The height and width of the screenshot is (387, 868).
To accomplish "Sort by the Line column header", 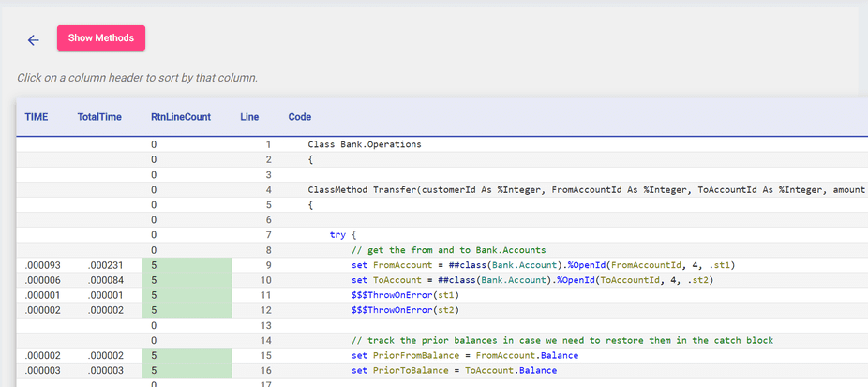I will (249, 117).
